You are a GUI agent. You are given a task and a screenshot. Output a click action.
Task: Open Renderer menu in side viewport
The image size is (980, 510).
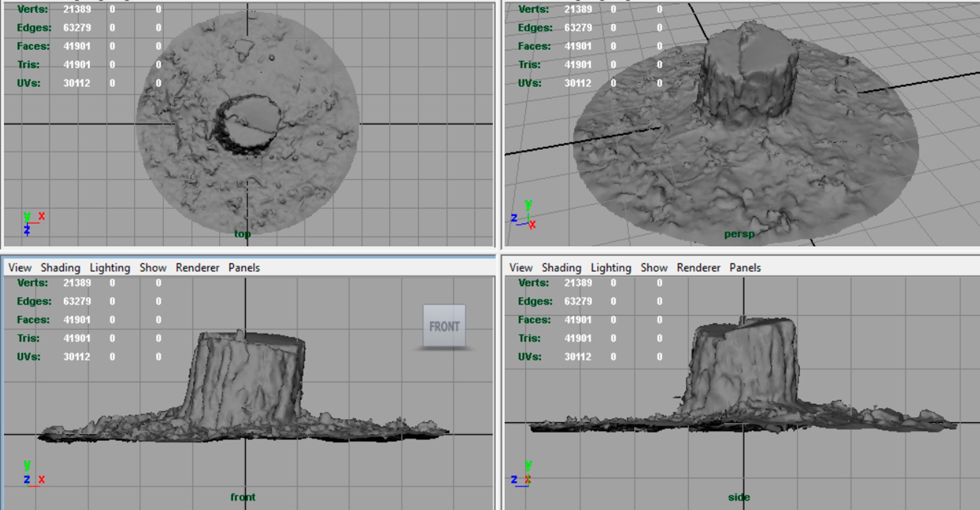699,267
